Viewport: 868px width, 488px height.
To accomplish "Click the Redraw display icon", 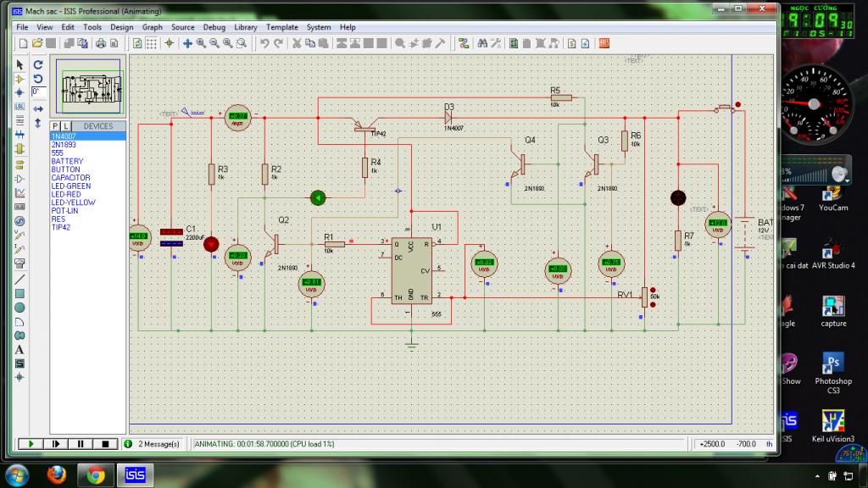I will point(137,43).
